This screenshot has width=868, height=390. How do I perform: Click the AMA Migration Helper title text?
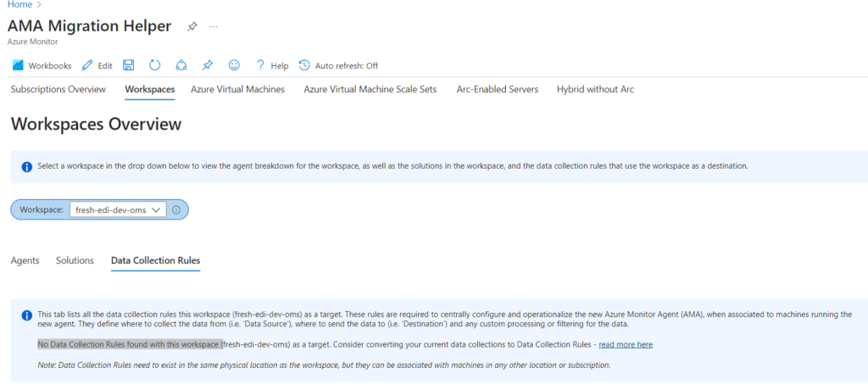[x=89, y=26]
